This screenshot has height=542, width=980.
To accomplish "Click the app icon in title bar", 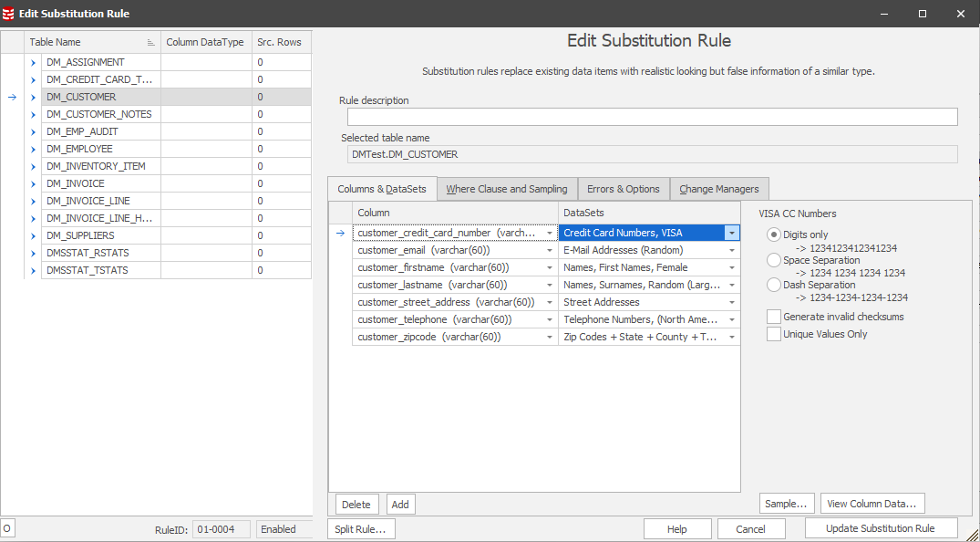I will point(9,14).
